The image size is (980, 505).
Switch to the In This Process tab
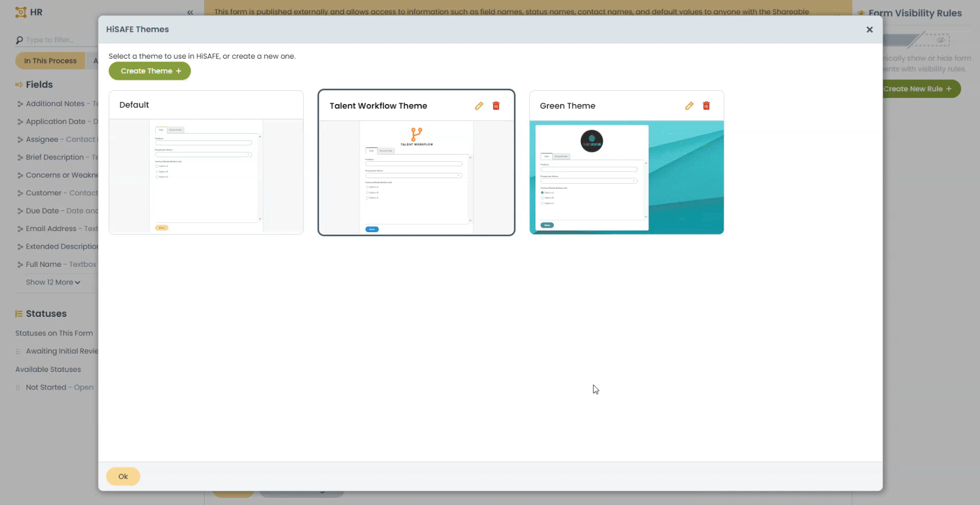click(x=50, y=61)
